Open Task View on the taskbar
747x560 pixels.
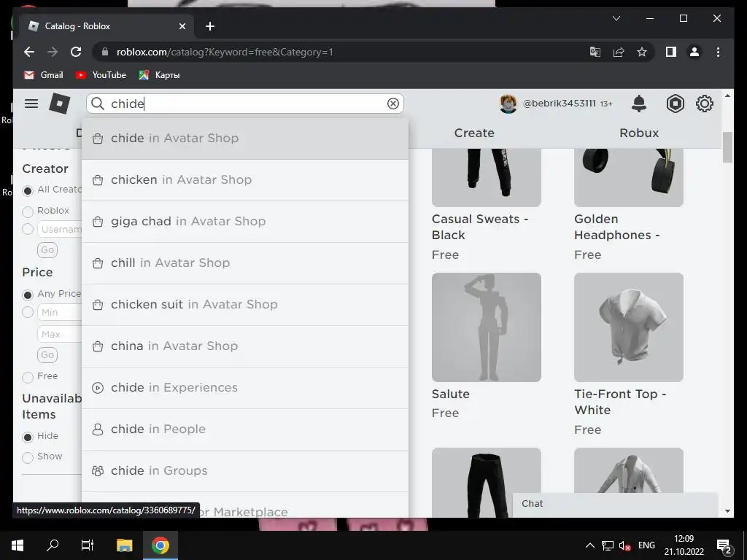(x=88, y=545)
